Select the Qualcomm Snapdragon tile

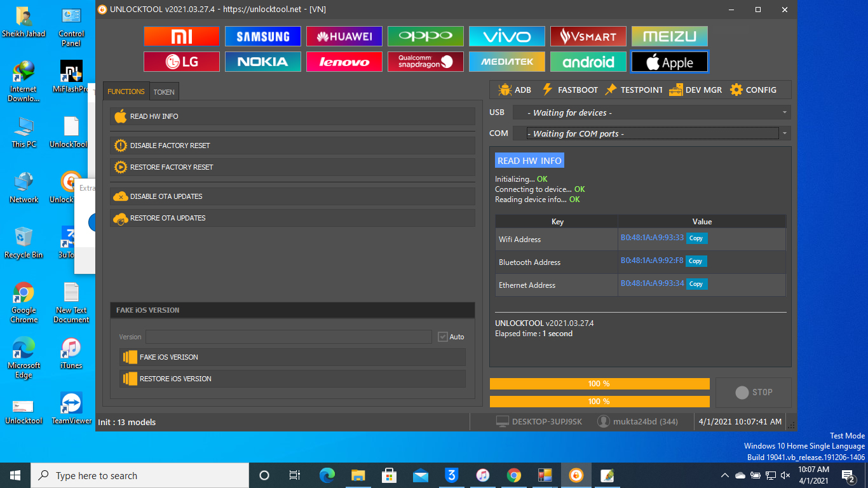[x=426, y=62]
